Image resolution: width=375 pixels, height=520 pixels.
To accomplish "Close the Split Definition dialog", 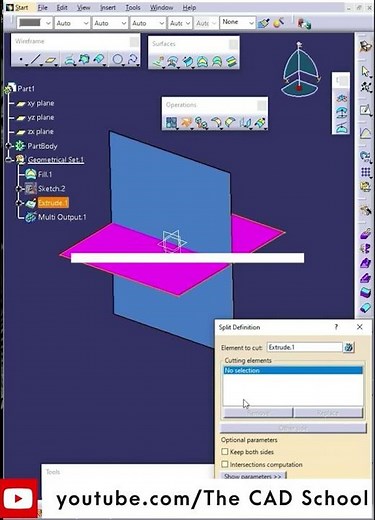I will coord(359,327).
